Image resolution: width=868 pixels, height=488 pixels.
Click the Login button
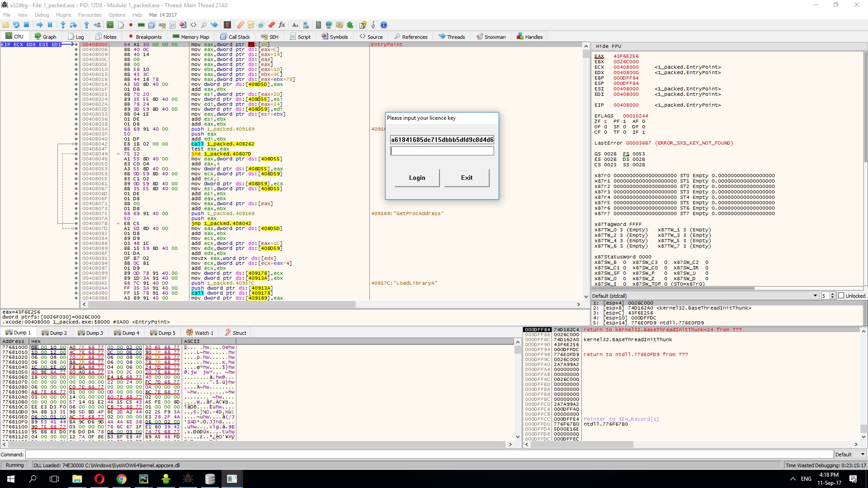417,178
